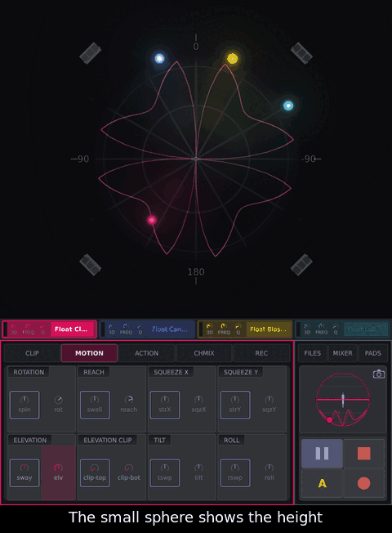Select the pink sound source sphere
Image resolution: width=392 pixels, height=533 pixels.
152,220
